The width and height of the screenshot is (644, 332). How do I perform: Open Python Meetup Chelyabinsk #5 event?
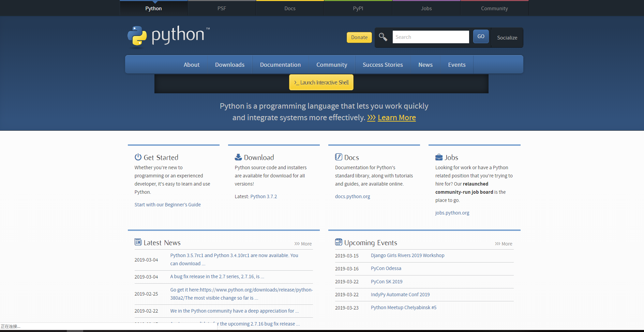pyautogui.click(x=404, y=307)
